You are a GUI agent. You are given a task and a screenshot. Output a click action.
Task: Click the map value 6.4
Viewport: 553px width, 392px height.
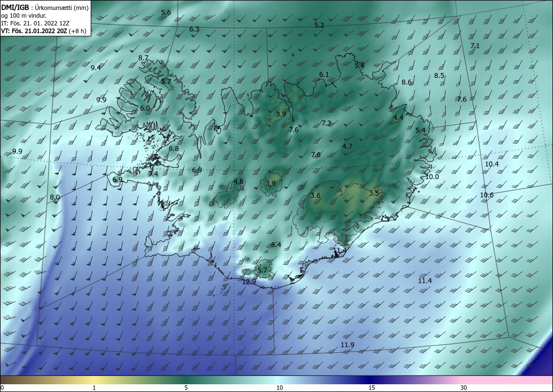coord(276,245)
